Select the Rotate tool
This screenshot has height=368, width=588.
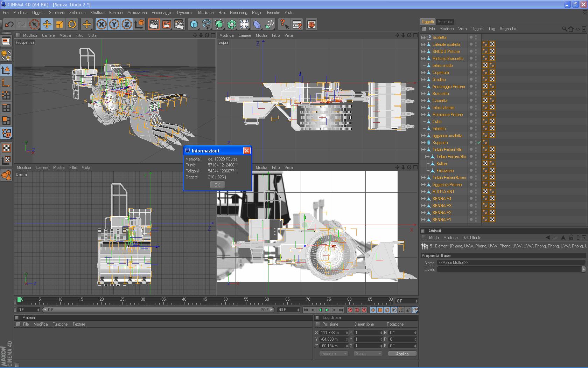(x=72, y=25)
